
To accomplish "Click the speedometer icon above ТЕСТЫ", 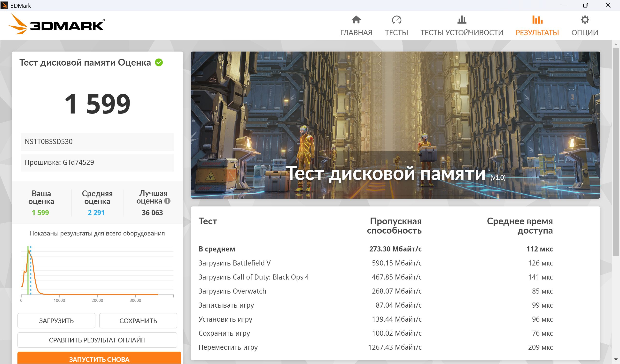I will pos(396,20).
